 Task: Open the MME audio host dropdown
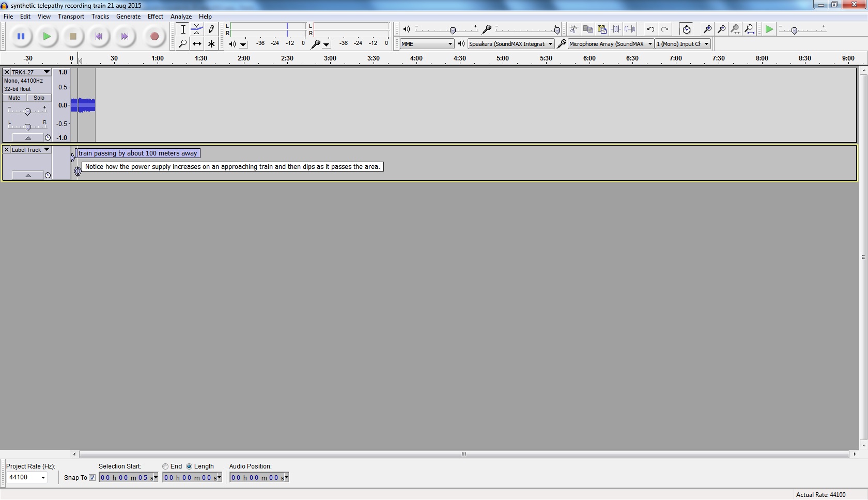[427, 44]
